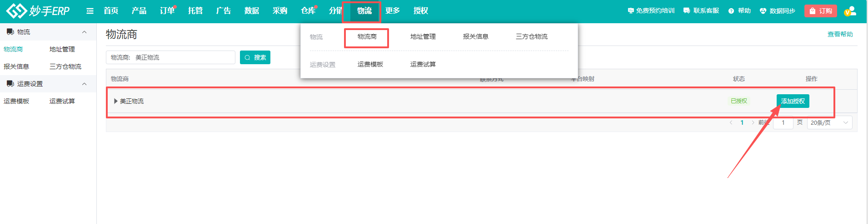Image resolution: width=868 pixels, height=224 pixels.
Task: Choose 物流商 in the dropdown menu
Action: (367, 36)
